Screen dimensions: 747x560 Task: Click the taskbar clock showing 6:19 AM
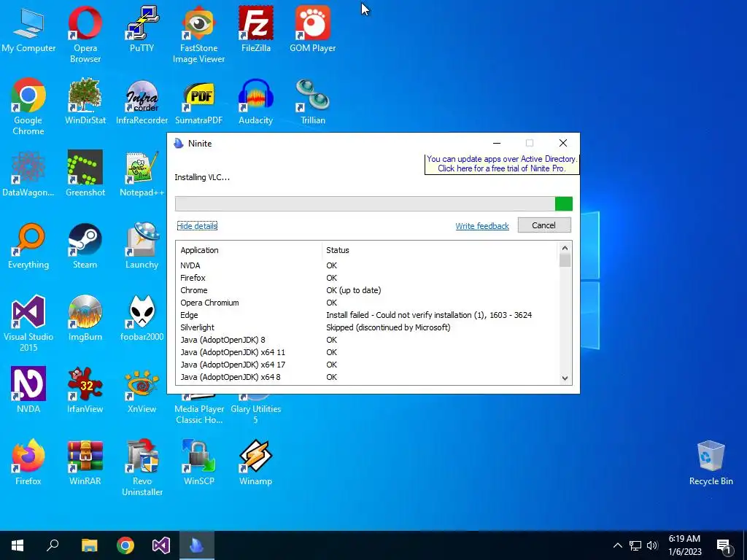pyautogui.click(x=685, y=545)
